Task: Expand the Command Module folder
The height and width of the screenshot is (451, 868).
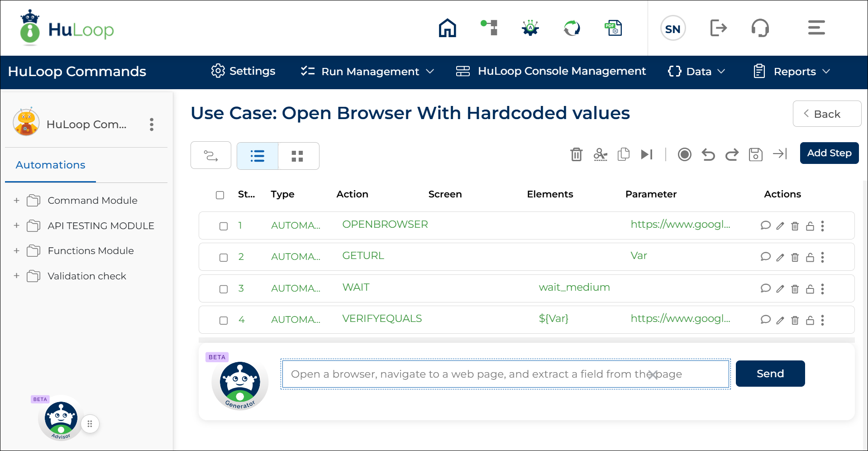Action: click(x=17, y=200)
